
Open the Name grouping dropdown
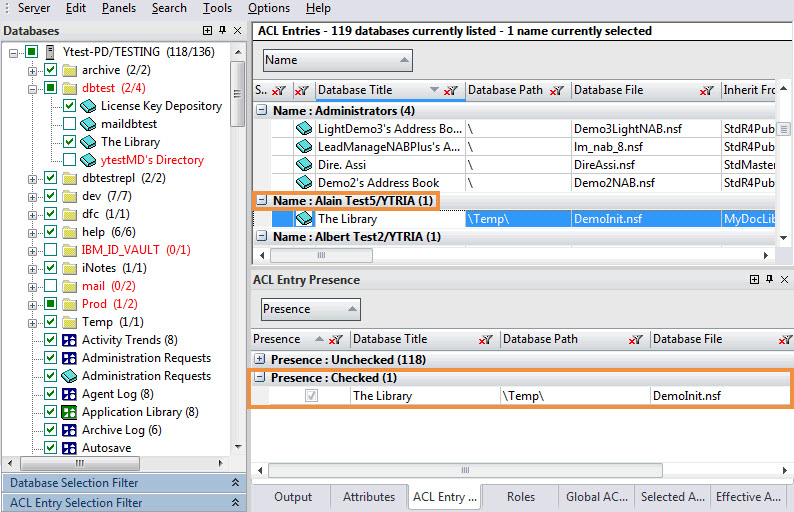[336, 61]
